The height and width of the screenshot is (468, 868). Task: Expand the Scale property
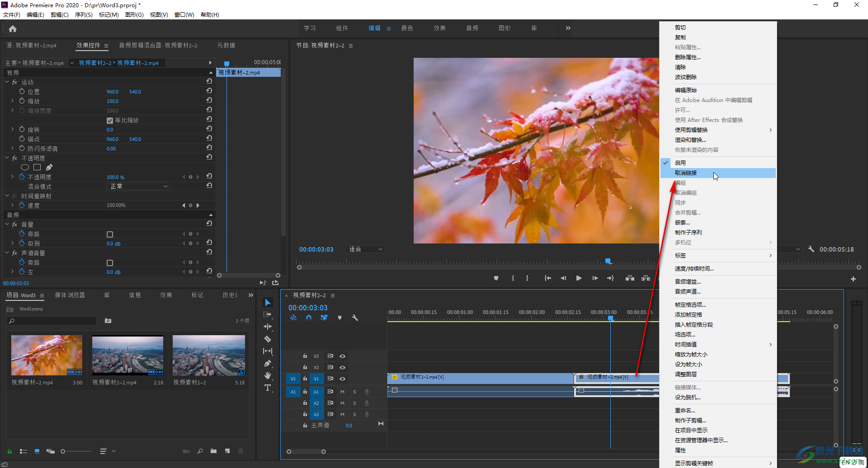tap(13, 101)
